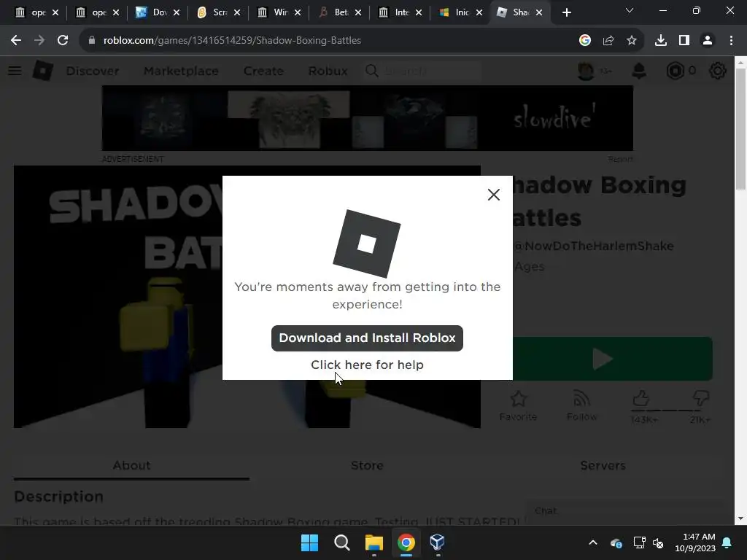Open the Marketplace page
747x560 pixels.
(181, 71)
